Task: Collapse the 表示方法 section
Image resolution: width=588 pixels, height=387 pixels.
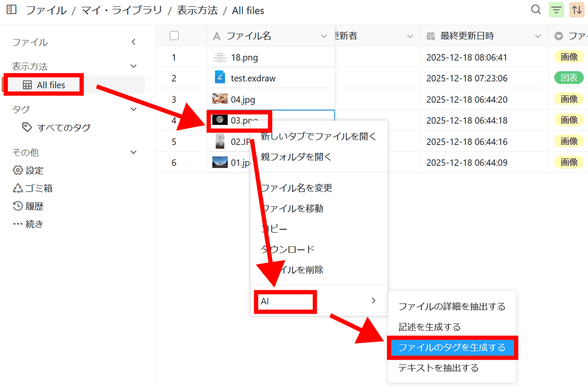Action: (x=134, y=66)
